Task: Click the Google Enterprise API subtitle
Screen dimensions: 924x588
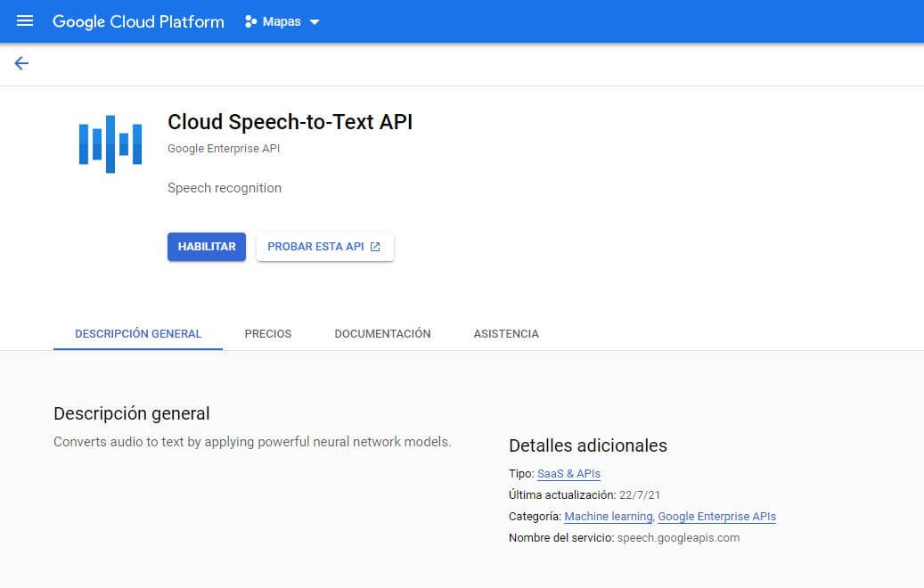Action: click(224, 149)
